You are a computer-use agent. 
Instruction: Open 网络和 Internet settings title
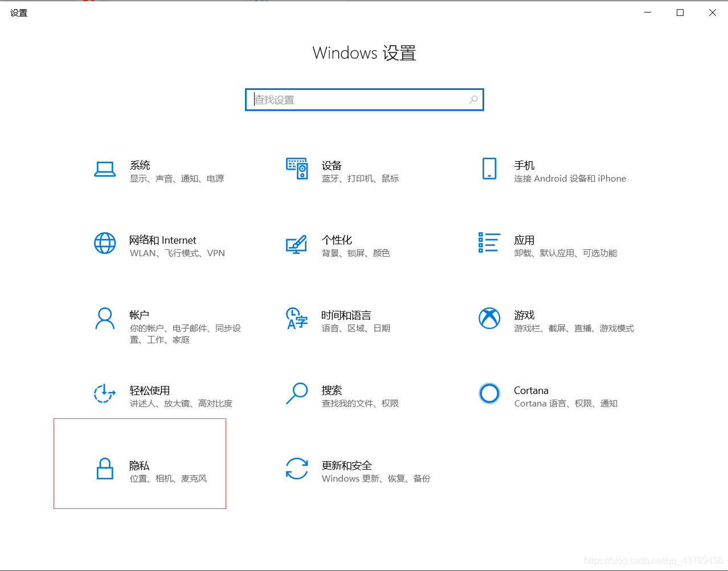pos(163,240)
